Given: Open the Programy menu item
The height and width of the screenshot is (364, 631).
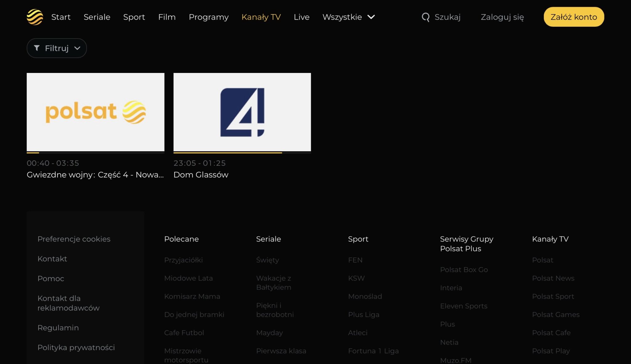Looking at the screenshot, I should [209, 17].
